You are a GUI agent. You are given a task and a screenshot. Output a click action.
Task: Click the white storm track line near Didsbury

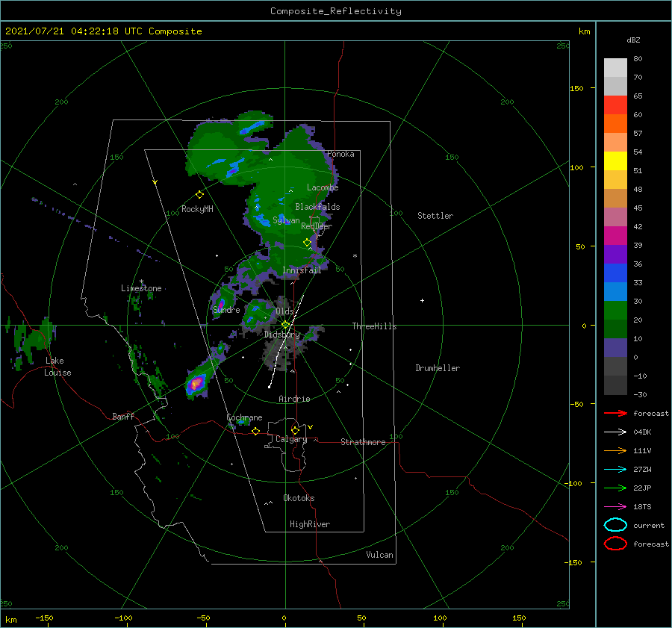(x=285, y=342)
